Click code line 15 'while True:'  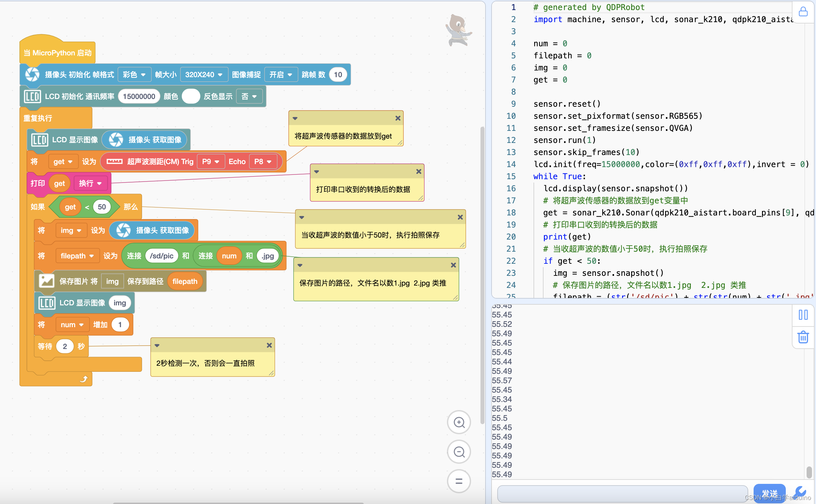[560, 177]
